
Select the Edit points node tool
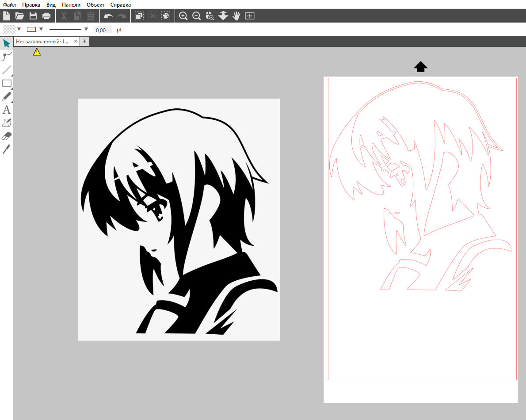pos(6,57)
